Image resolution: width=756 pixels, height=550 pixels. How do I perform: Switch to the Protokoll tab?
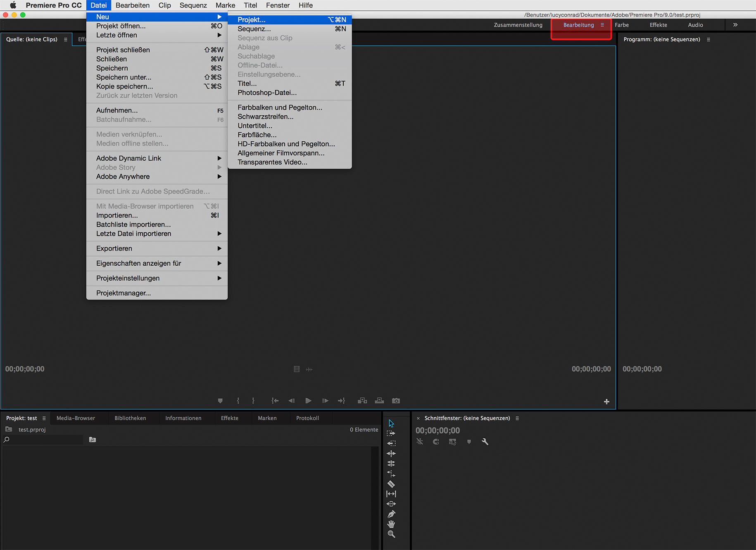(x=307, y=418)
